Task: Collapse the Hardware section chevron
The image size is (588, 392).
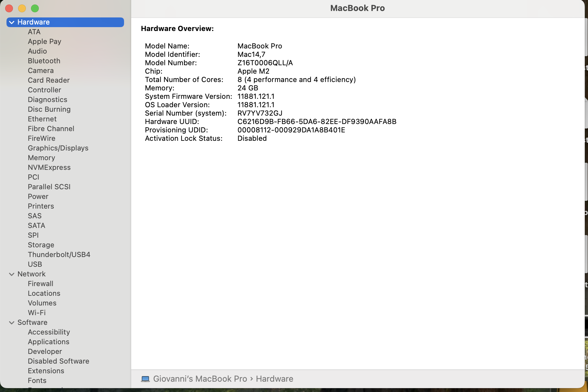Action: point(12,22)
